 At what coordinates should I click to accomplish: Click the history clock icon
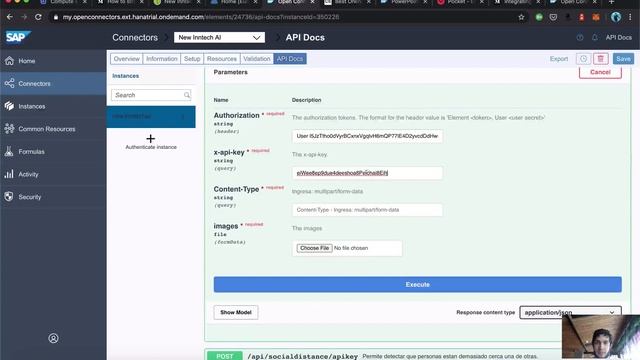pos(584,59)
